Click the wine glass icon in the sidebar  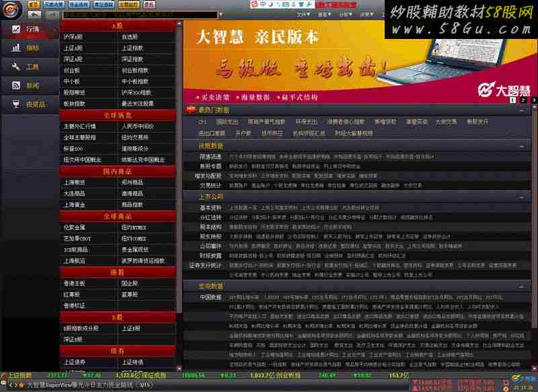click(16, 104)
